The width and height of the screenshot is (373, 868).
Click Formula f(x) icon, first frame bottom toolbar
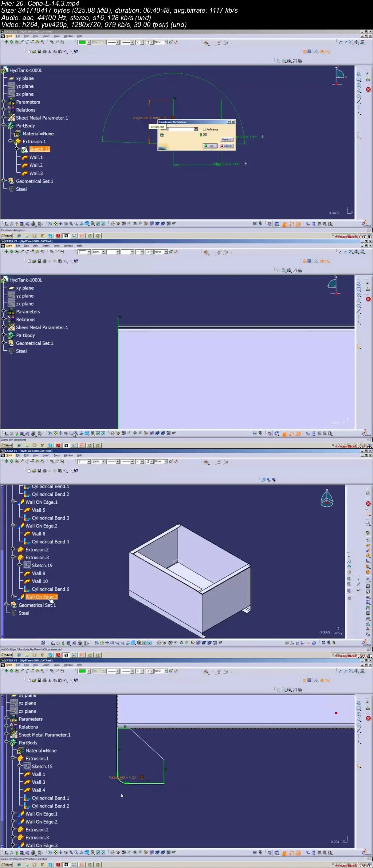[x=6, y=224]
